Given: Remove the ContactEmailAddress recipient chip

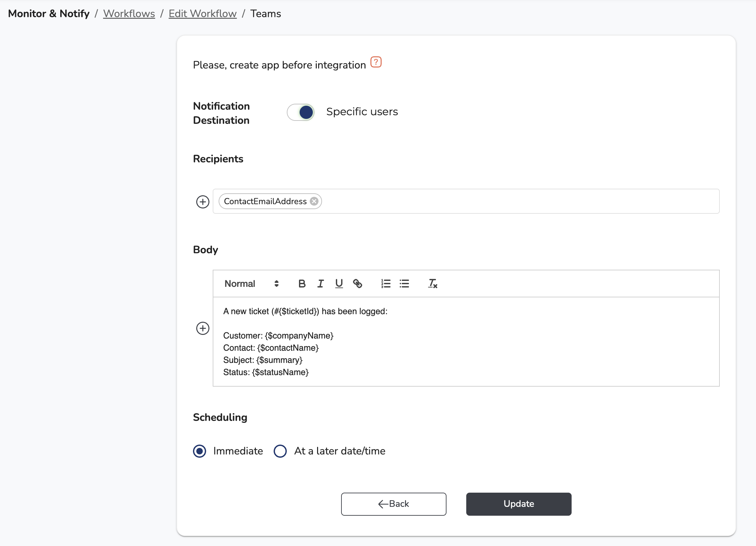Looking at the screenshot, I should pos(314,201).
